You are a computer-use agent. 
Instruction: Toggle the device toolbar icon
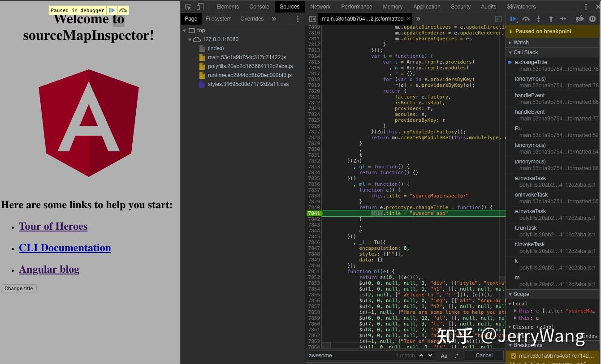tap(200, 7)
